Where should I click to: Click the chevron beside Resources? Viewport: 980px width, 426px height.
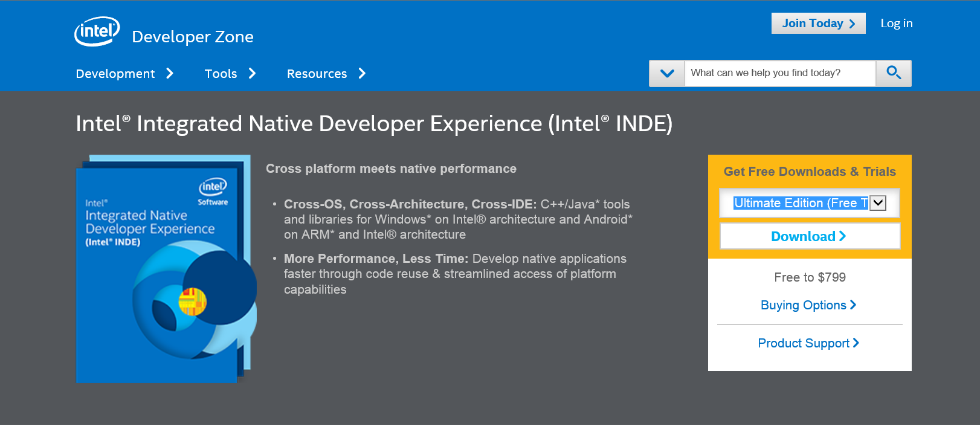[362, 74]
